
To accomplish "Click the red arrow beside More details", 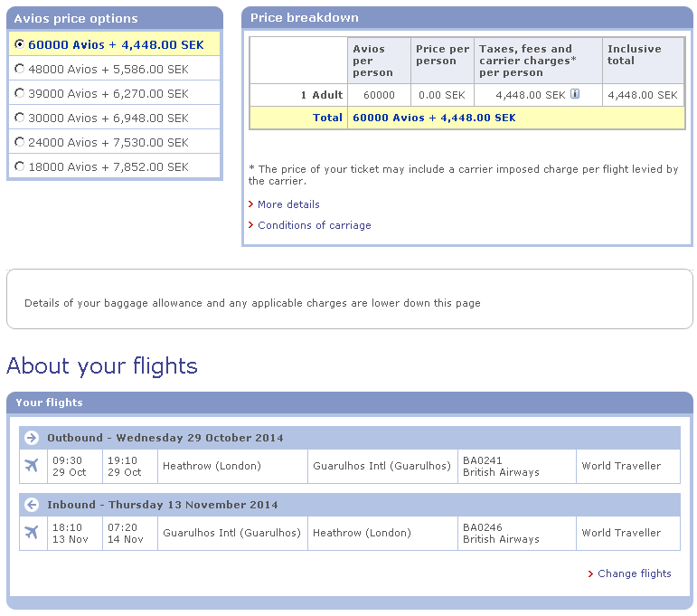I will tap(251, 204).
